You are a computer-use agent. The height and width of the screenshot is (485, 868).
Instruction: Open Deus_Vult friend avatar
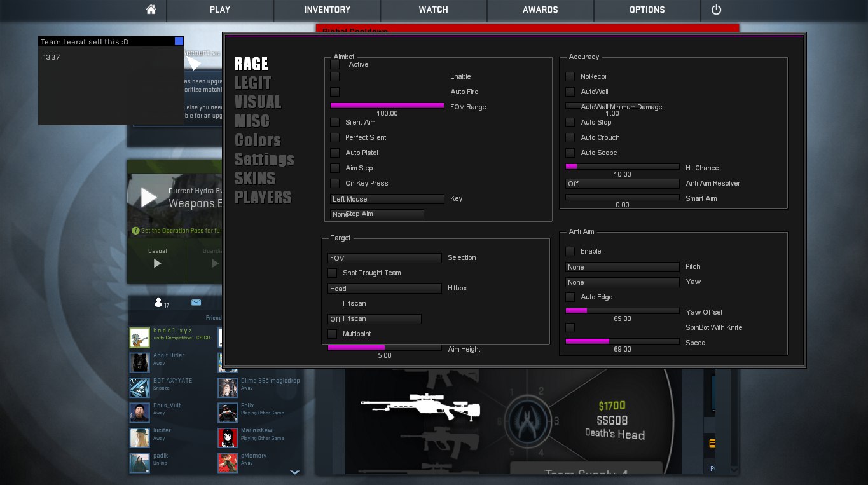click(139, 413)
